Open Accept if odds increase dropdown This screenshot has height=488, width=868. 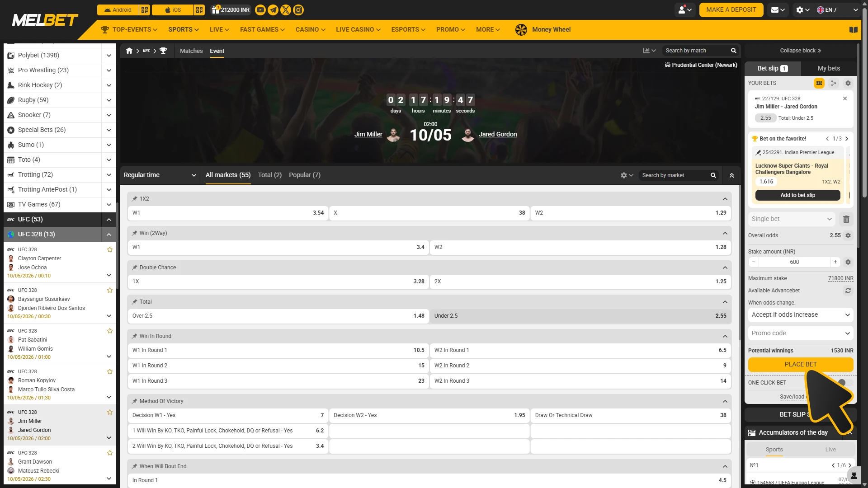pyautogui.click(x=801, y=315)
